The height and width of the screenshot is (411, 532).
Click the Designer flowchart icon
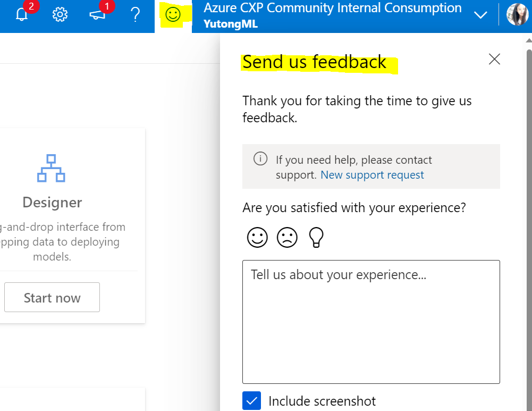[51, 167]
